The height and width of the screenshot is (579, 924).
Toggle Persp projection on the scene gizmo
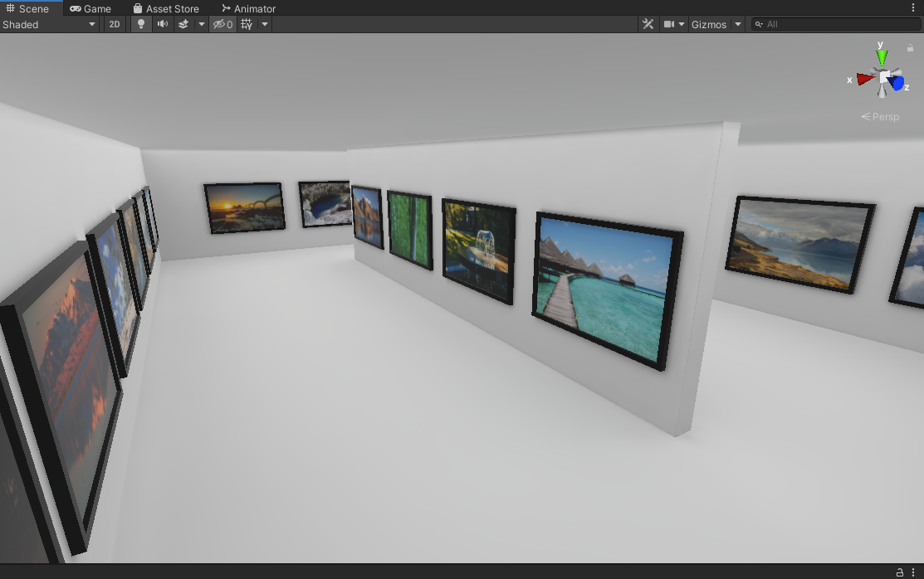[880, 116]
